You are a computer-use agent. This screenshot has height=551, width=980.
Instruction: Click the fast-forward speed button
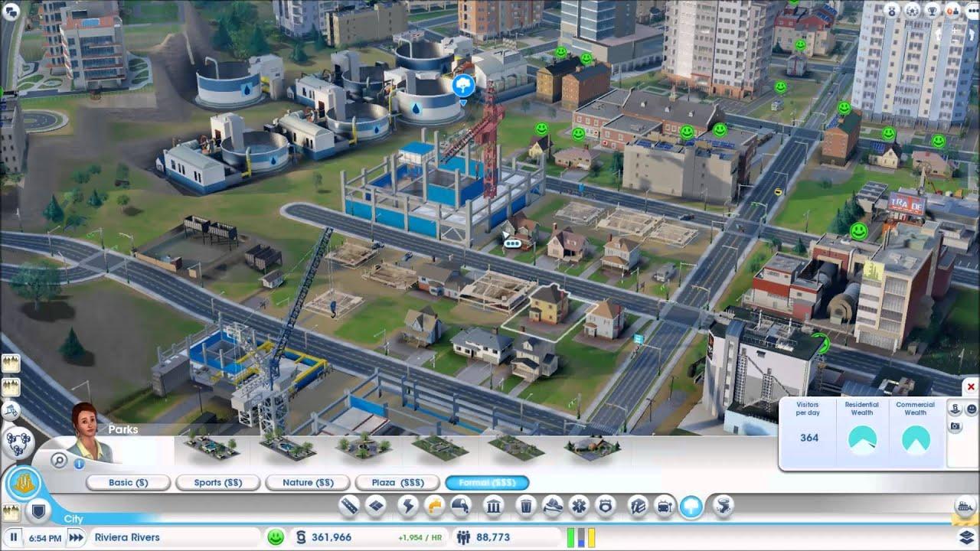pos(76,537)
